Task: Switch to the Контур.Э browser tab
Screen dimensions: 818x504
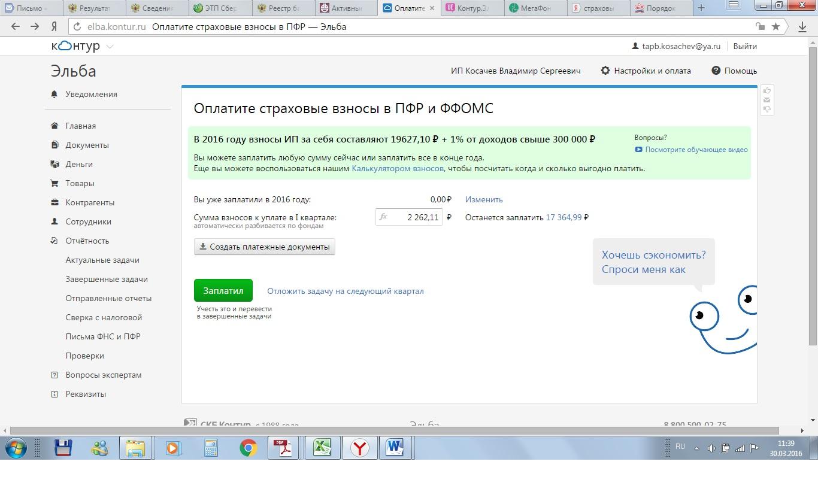Action: pyautogui.click(x=472, y=8)
